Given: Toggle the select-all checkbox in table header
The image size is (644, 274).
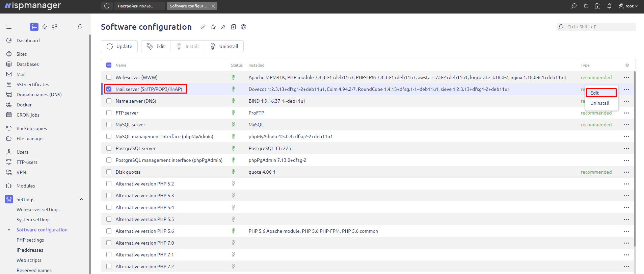Looking at the screenshot, I should [x=109, y=65].
